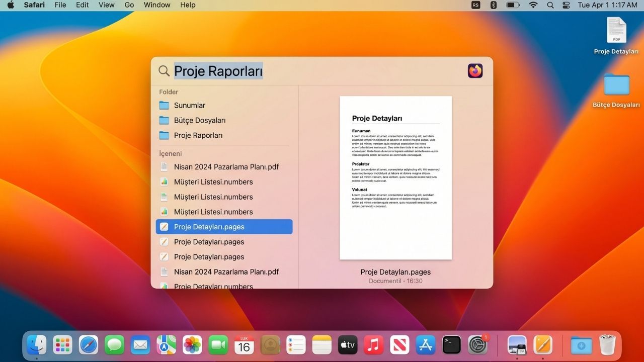Open Control Center from menu bar

566,5
